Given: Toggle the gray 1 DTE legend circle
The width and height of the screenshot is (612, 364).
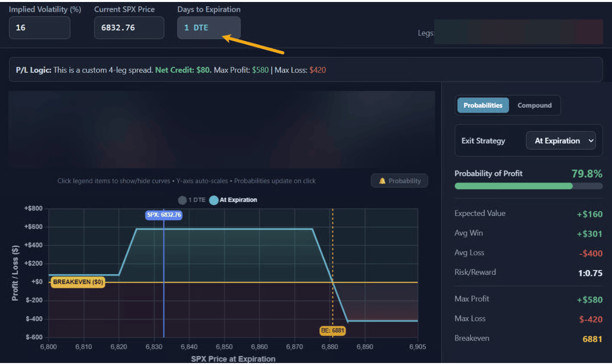Looking at the screenshot, I should pyautogui.click(x=183, y=200).
